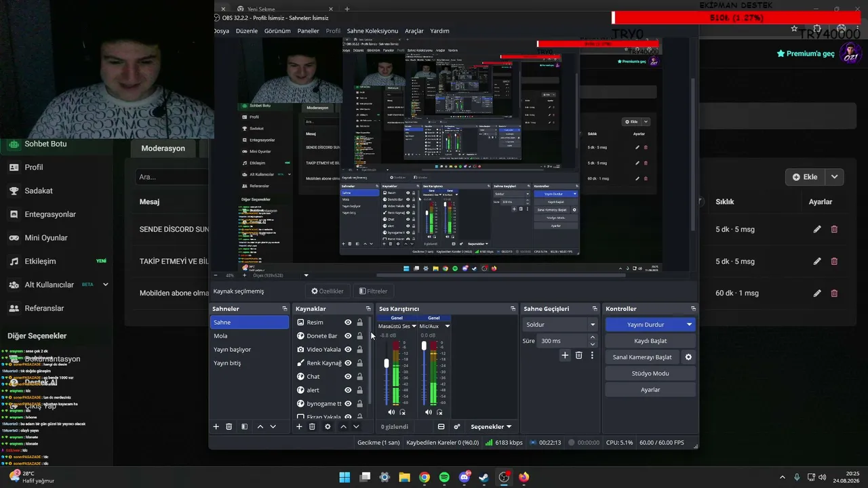Delete the first 5 dk · 5 msg row
This screenshot has height=488, width=868.
click(834, 229)
